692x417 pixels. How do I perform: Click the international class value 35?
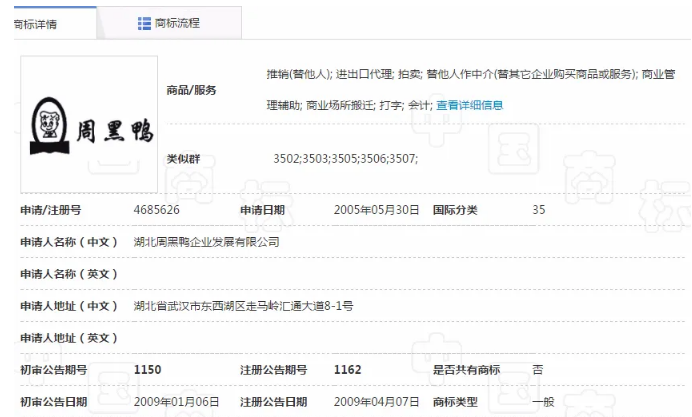point(539,210)
